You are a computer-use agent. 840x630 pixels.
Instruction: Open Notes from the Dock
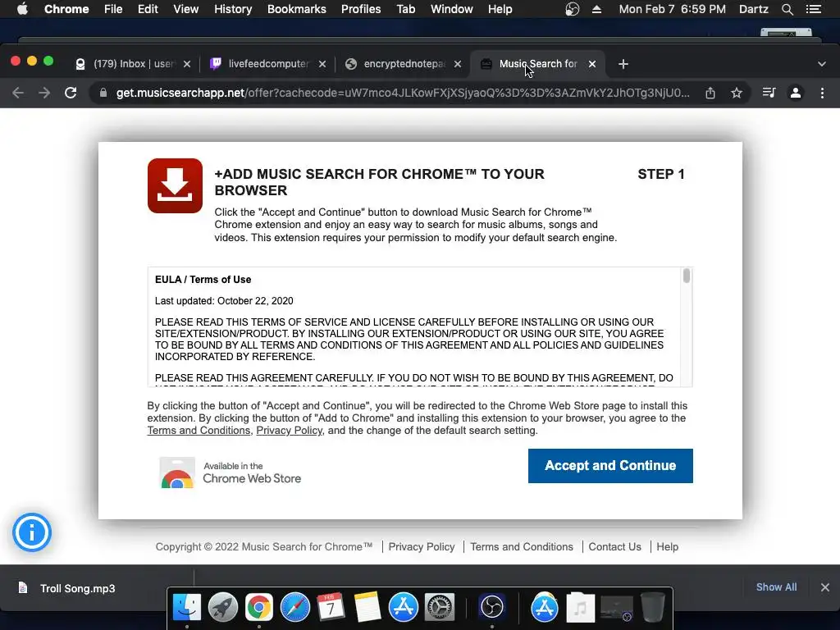coord(367,608)
